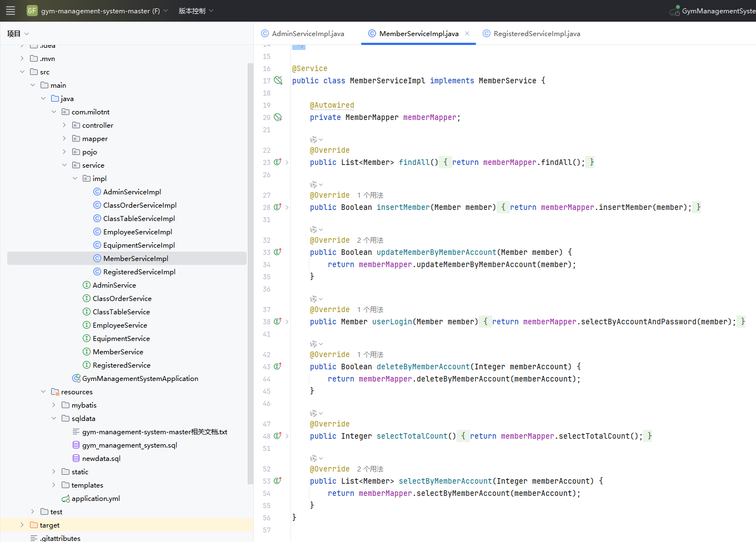The height and width of the screenshot is (542, 756).
Task: Expand the templates folder
Action: click(54, 485)
